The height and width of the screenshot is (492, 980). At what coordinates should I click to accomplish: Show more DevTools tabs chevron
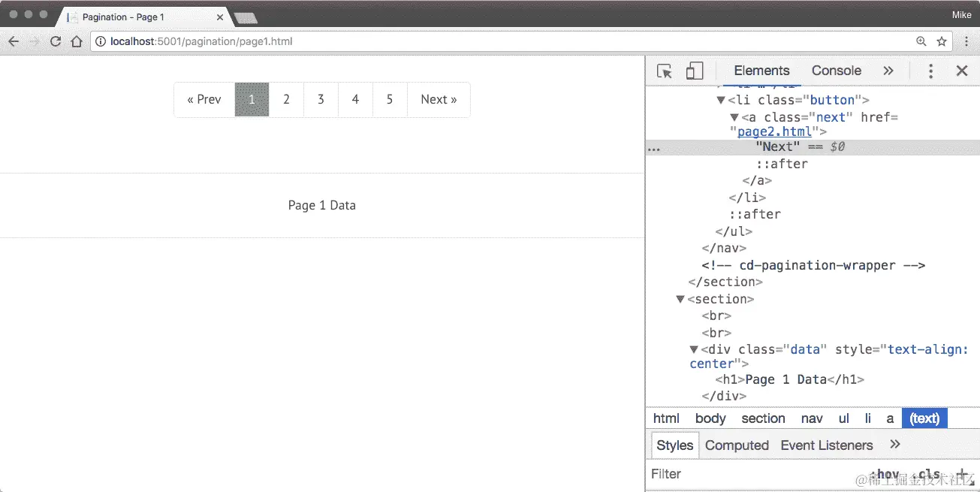click(x=888, y=71)
